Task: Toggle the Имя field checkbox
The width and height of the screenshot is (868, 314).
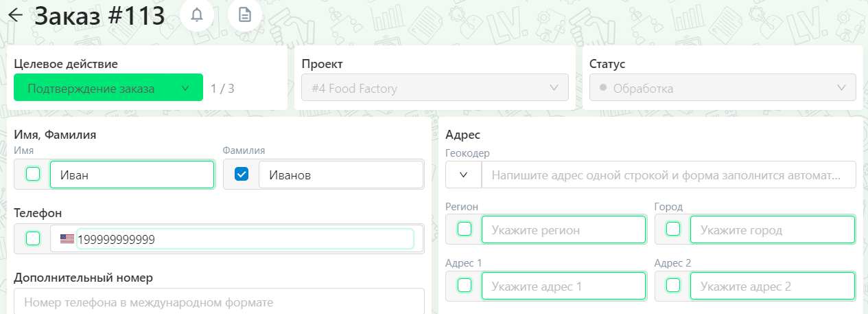Action: tap(32, 174)
